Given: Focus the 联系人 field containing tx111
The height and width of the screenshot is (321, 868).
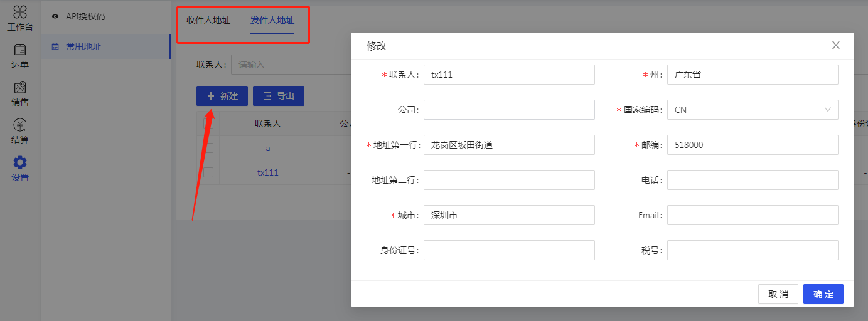Looking at the screenshot, I should coord(509,75).
